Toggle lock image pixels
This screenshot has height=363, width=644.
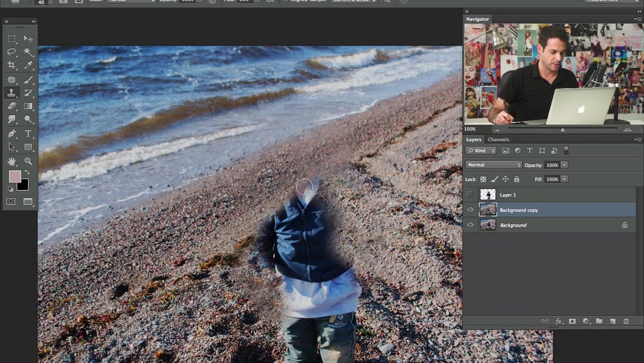[x=494, y=179]
